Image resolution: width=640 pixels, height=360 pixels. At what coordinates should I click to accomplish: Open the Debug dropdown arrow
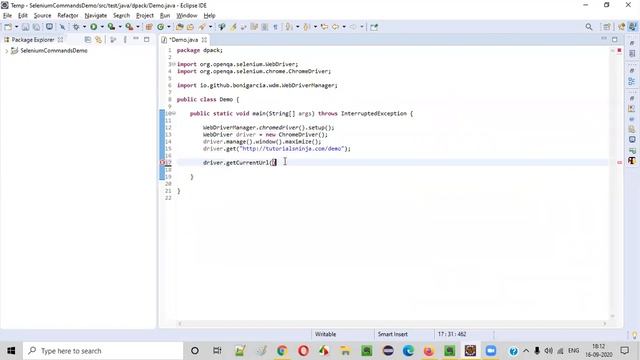pyautogui.click(x=84, y=27)
